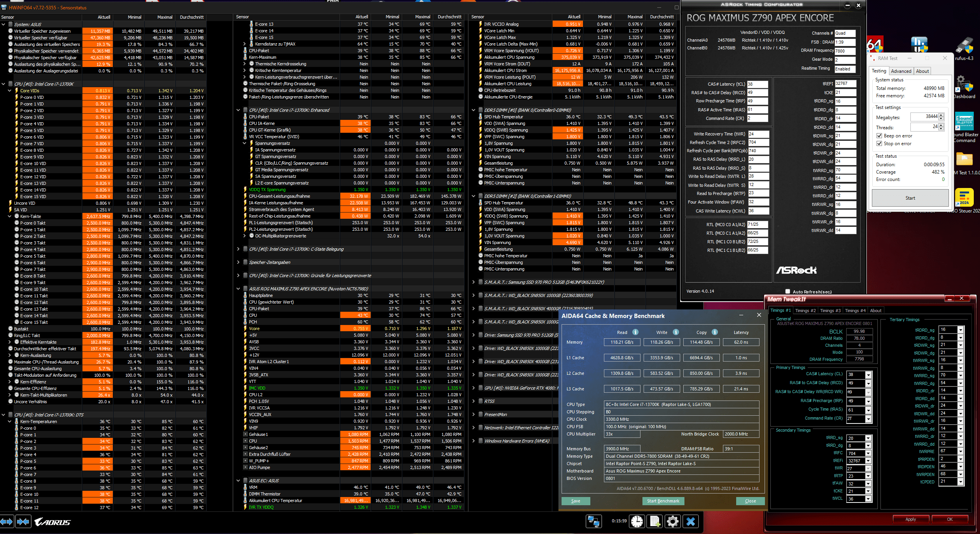Image resolution: width=980 pixels, height=534 pixels.
Task: Open the Command Rate (CR) dropdown in MemTweakIt
Action: (868, 419)
